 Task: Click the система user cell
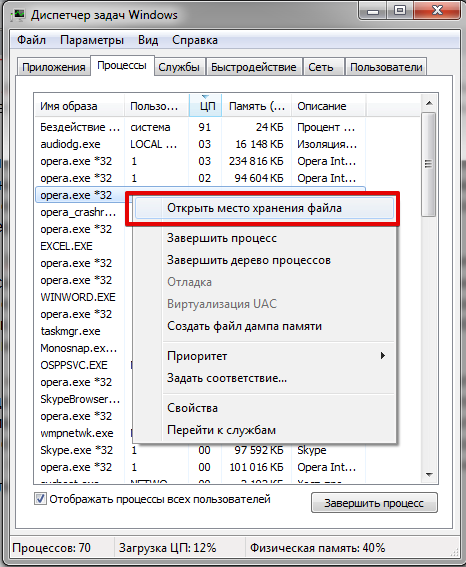(150, 127)
